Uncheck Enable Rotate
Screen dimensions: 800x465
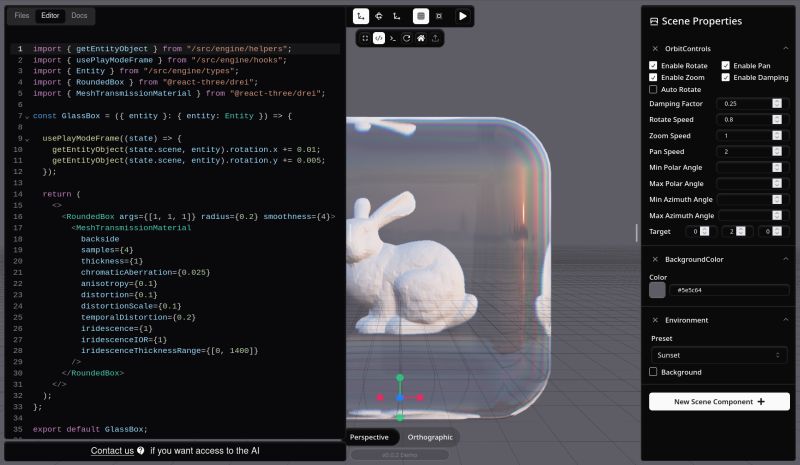coord(653,65)
